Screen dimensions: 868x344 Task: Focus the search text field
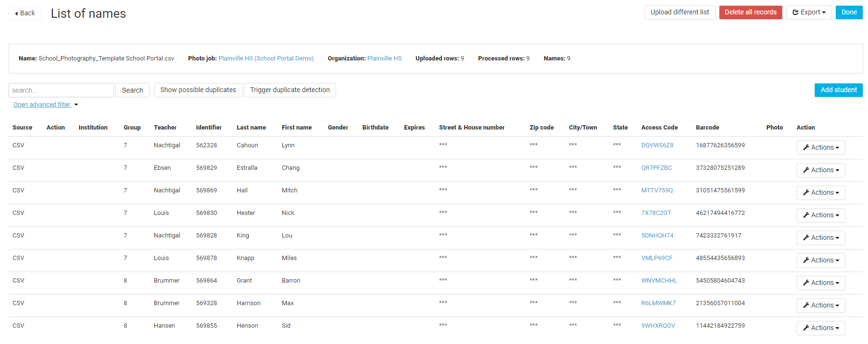pyautogui.click(x=61, y=90)
